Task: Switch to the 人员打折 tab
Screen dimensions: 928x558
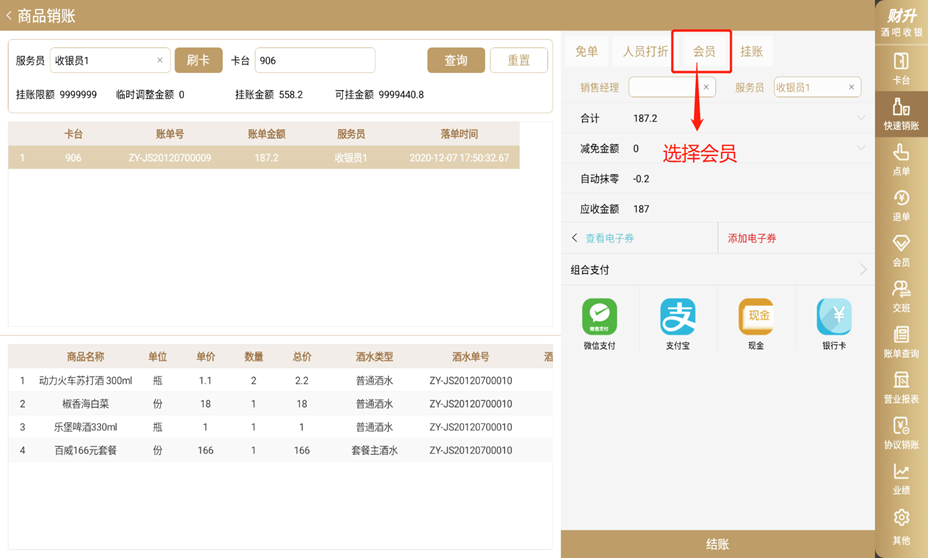Action: click(645, 51)
